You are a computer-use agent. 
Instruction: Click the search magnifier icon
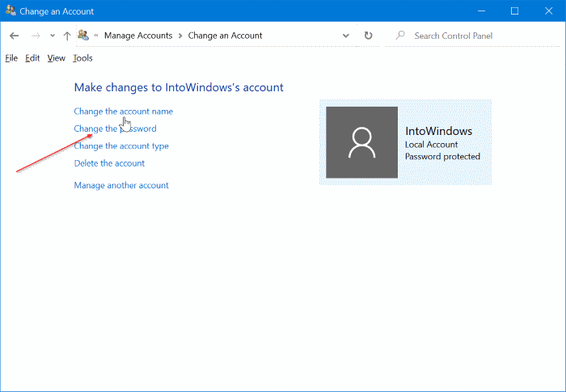point(400,35)
